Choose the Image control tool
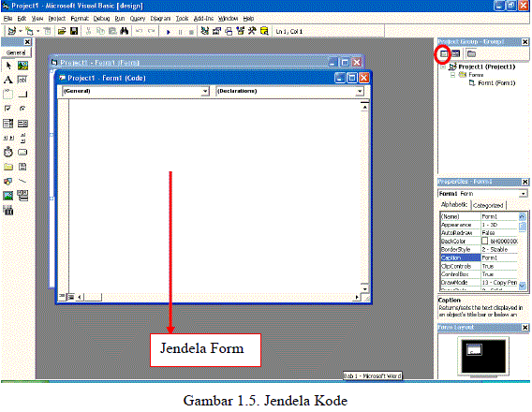Image resolution: width=532 pixels, height=412 pixels. (8, 196)
